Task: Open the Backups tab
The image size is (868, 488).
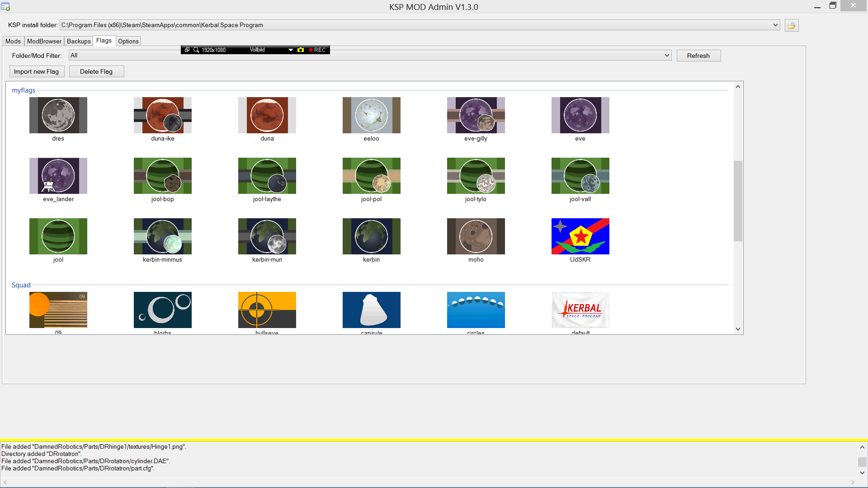Action: [79, 41]
